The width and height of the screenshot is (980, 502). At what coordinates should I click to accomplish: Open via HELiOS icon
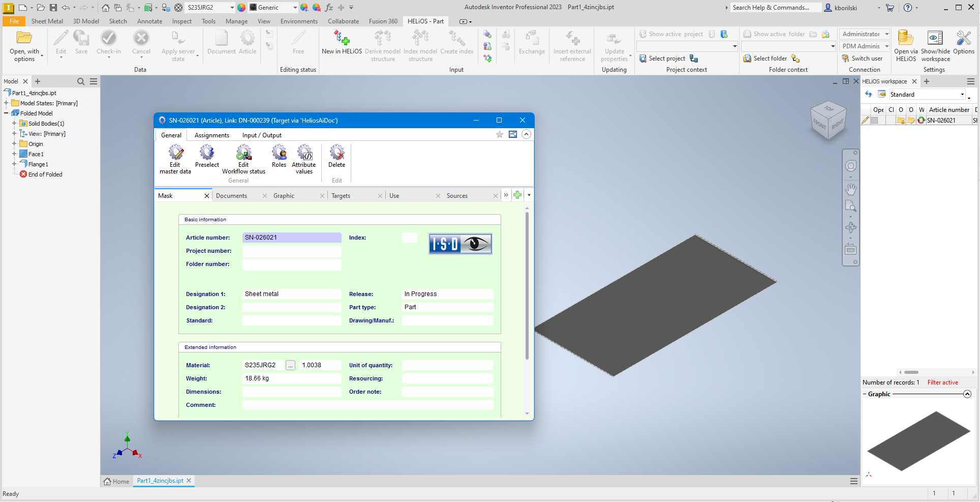[x=906, y=46]
